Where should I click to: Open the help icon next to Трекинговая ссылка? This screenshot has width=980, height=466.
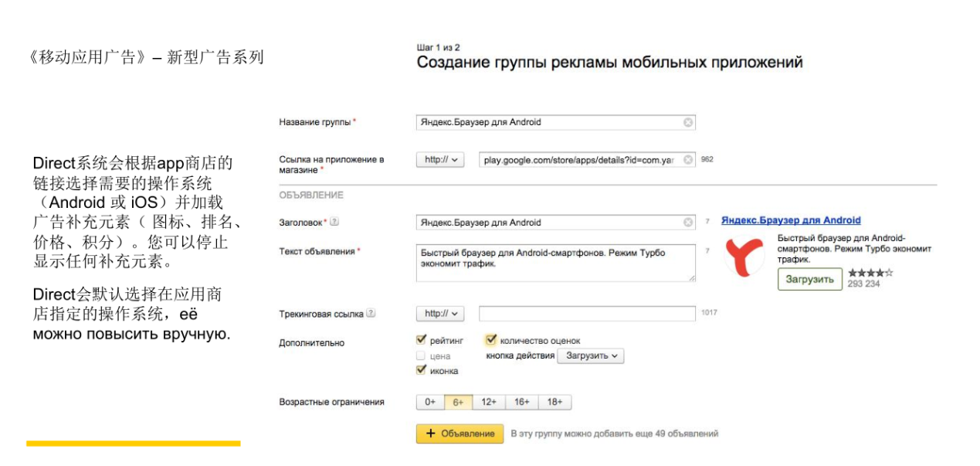[x=371, y=314]
